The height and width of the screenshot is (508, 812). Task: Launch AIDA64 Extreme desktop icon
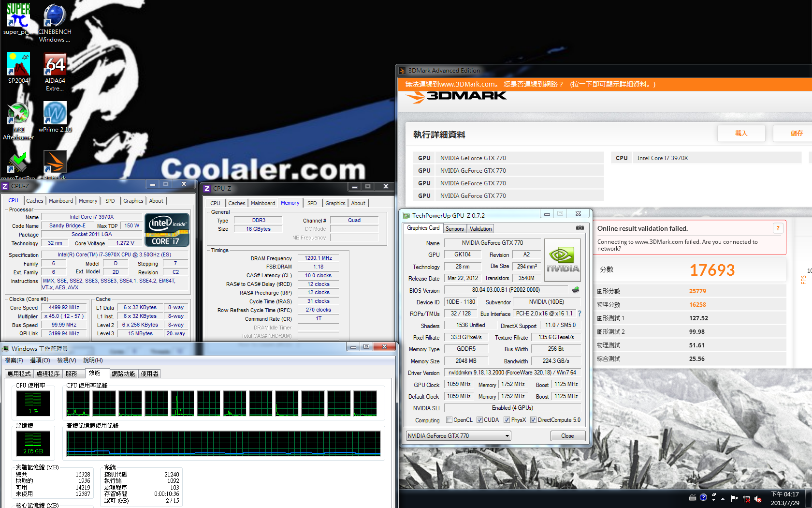tap(55, 71)
